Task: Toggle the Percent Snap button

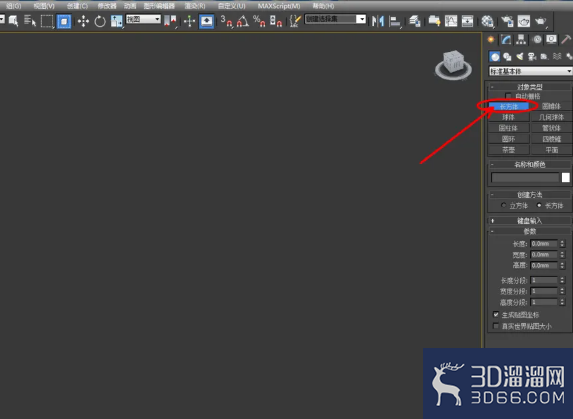Action: 259,21
